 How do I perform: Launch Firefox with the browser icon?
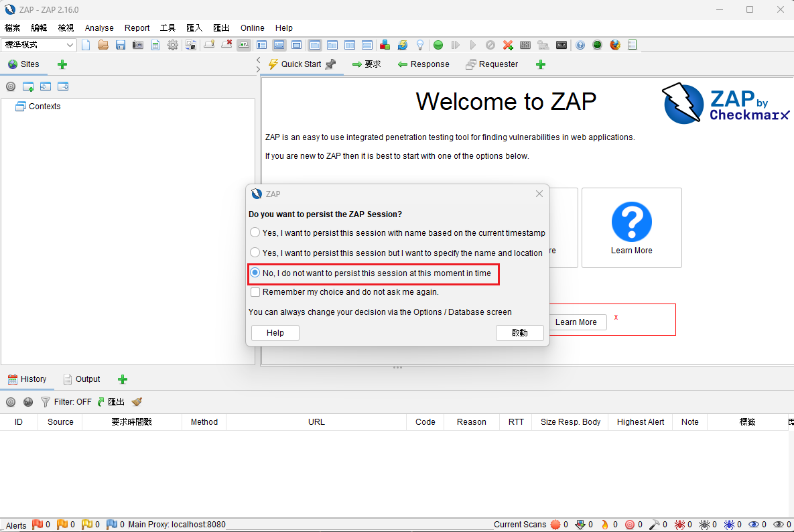[614, 45]
